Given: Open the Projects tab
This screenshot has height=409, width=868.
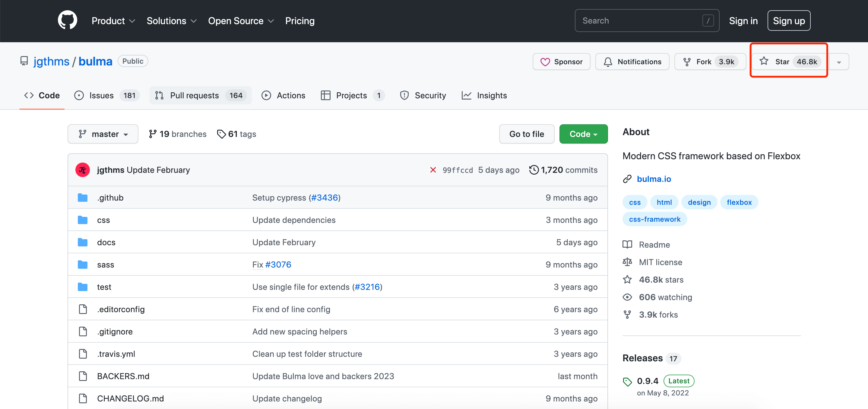Looking at the screenshot, I should [x=353, y=95].
